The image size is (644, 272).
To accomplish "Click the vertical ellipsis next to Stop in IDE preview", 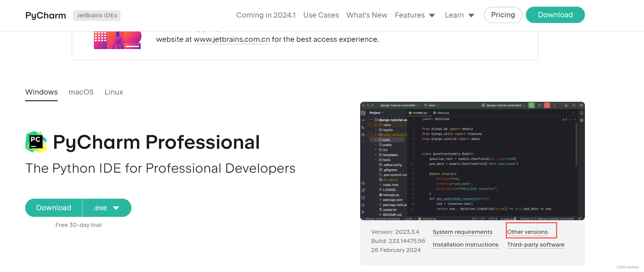I will coord(555,105).
